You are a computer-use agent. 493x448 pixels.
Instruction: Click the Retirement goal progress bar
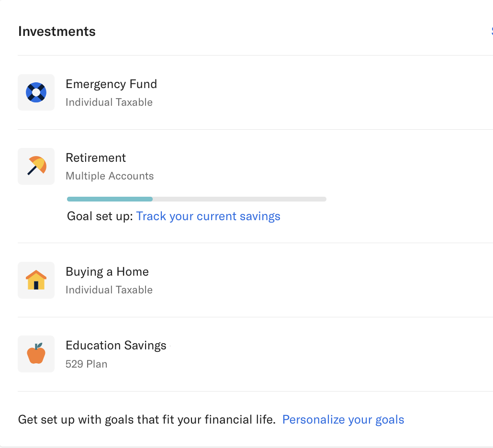(x=239, y=199)
